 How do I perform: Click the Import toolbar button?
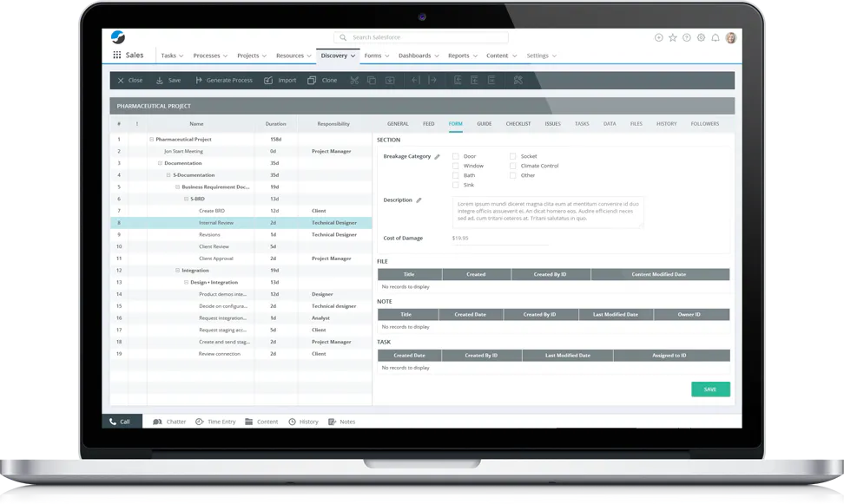point(280,80)
